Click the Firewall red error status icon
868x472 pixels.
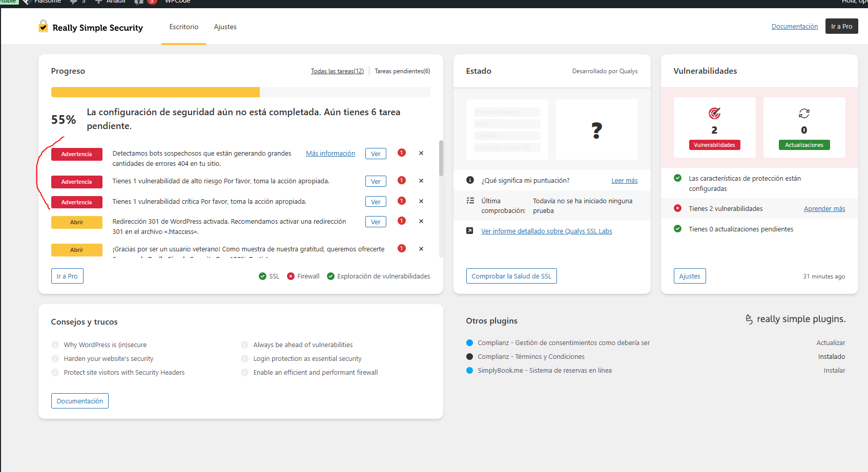[291, 276]
